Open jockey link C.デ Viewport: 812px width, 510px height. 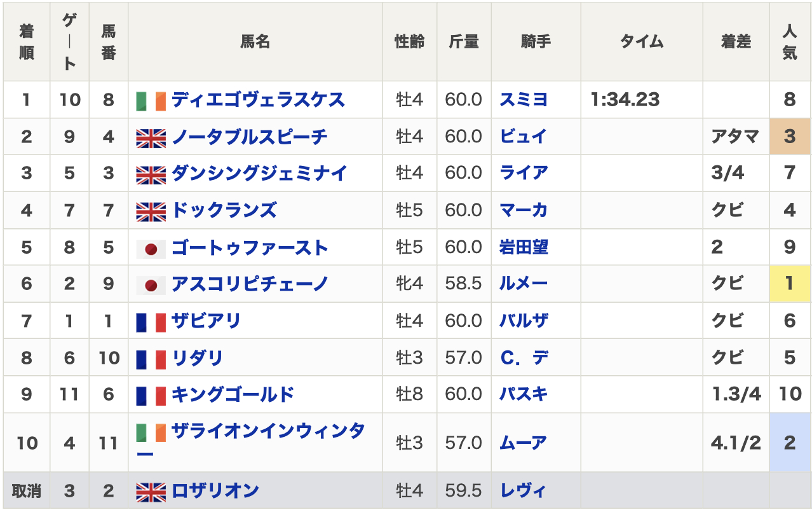[524, 357]
